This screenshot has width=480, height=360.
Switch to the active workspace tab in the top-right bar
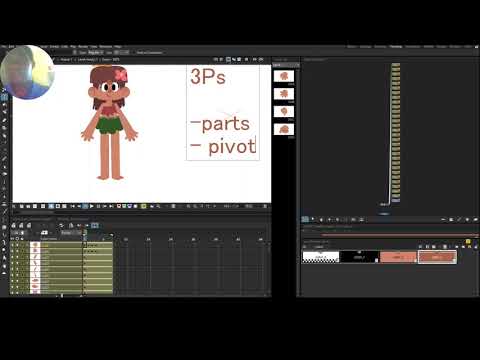[396, 47]
